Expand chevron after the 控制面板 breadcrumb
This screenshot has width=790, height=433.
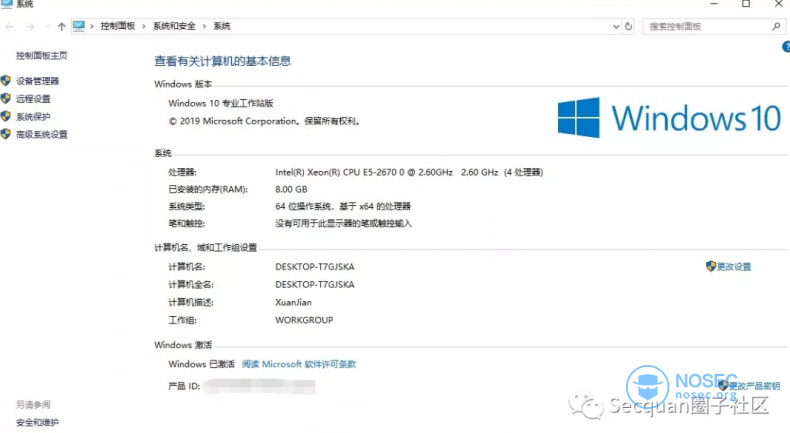click(x=144, y=26)
